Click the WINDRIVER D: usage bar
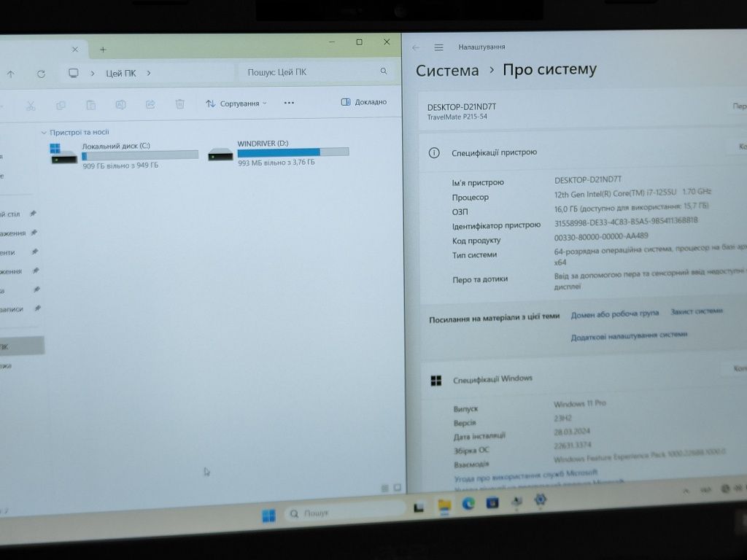The height and width of the screenshot is (560, 747). pyautogui.click(x=293, y=152)
